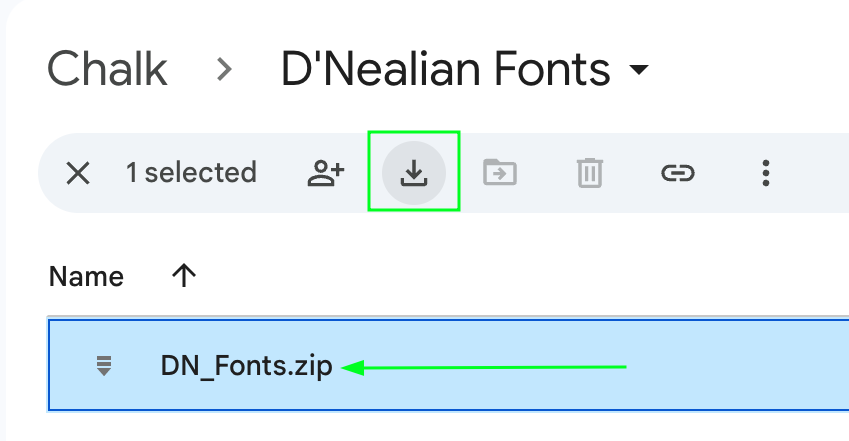Open more actions with the three-dot icon
Screen dimensions: 849x441
point(765,173)
